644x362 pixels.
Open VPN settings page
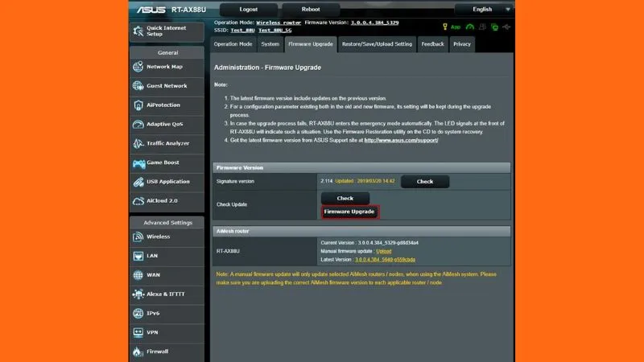167,332
